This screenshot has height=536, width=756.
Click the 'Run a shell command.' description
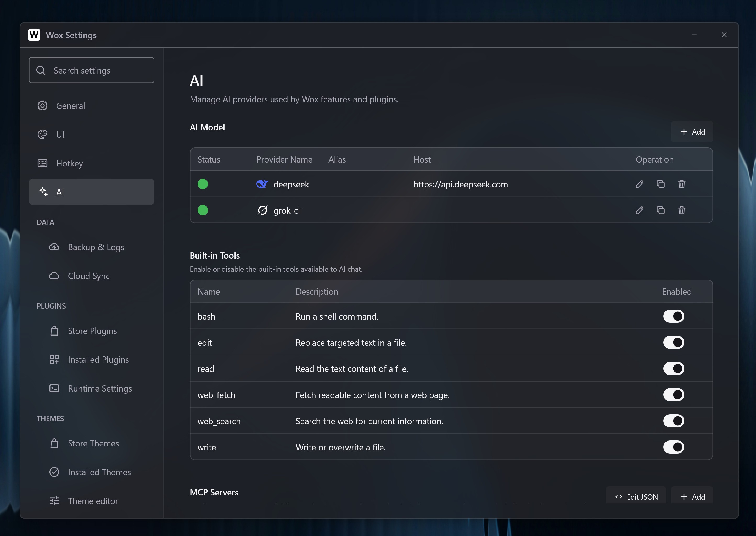[337, 316]
